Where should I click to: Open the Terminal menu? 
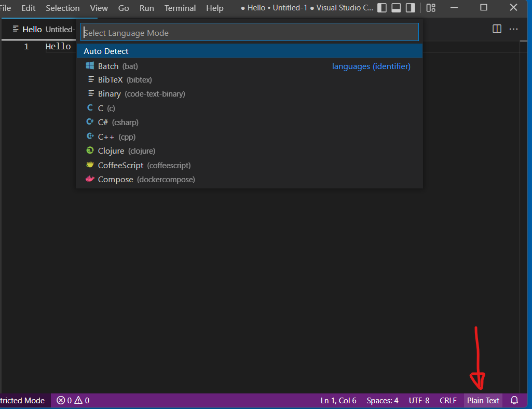coord(180,8)
